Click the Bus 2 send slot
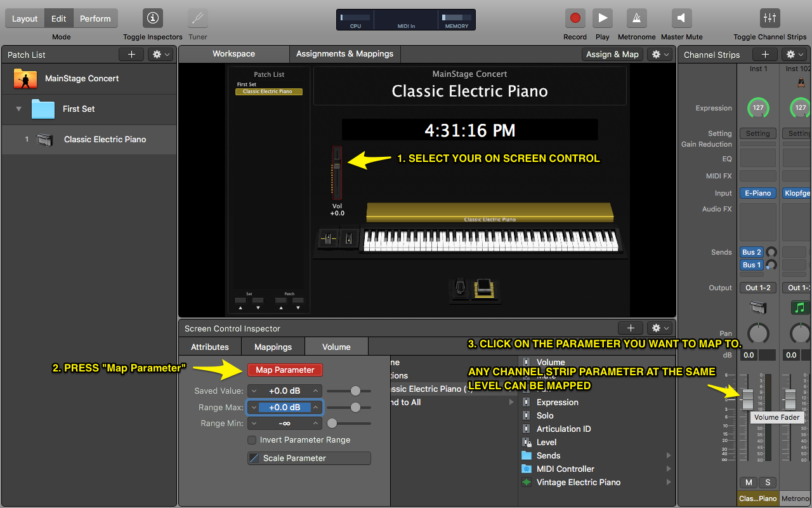 (752, 252)
